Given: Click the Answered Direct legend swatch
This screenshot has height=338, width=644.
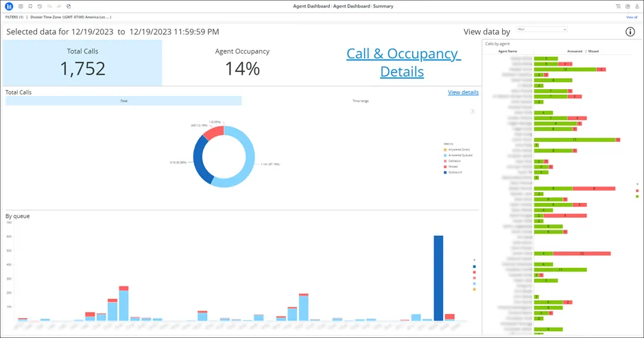Looking at the screenshot, I should (x=445, y=150).
